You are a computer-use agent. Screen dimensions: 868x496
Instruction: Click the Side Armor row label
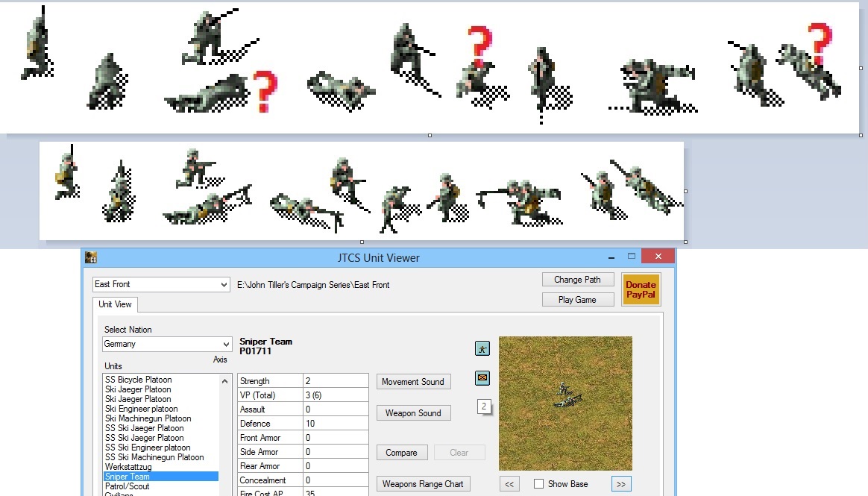[270, 452]
